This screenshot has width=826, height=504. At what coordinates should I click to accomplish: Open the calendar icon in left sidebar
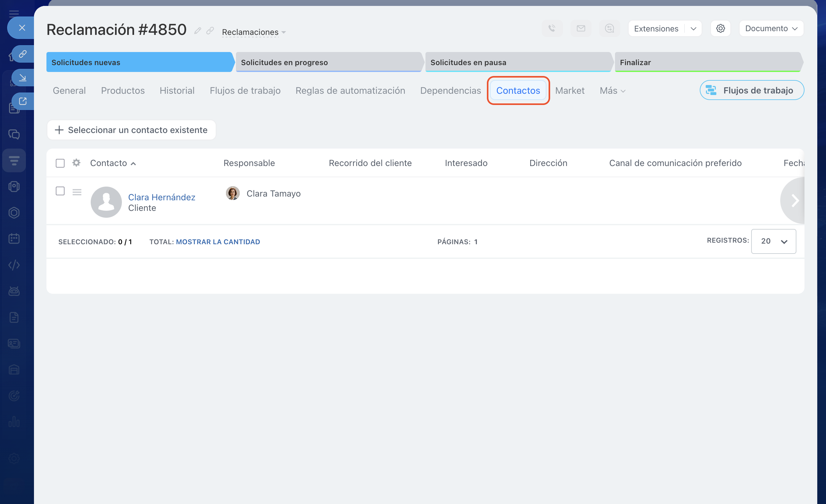point(14,239)
